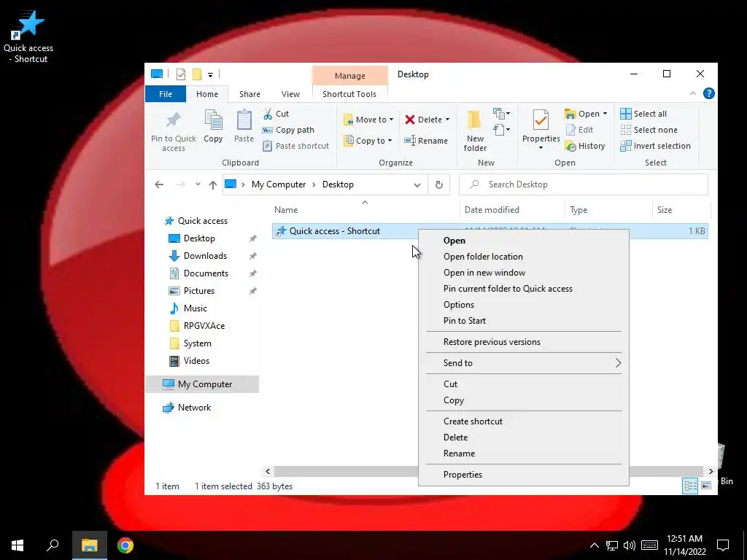Choose Open in the context menu
747x560 pixels.
tap(524, 241)
